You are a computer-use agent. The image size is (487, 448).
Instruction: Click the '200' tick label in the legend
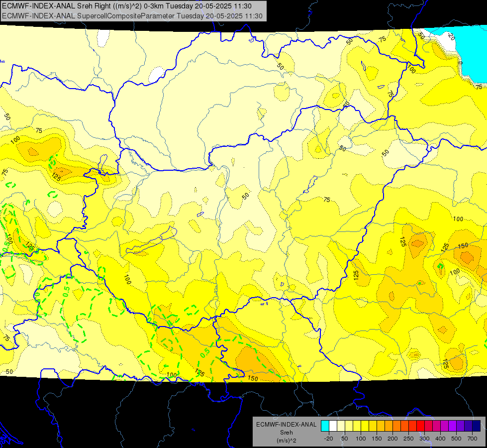coord(392,439)
